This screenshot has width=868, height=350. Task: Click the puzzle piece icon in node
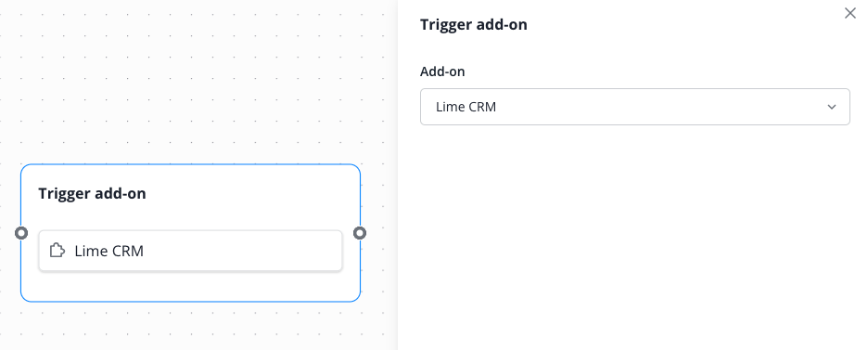pos(57,251)
